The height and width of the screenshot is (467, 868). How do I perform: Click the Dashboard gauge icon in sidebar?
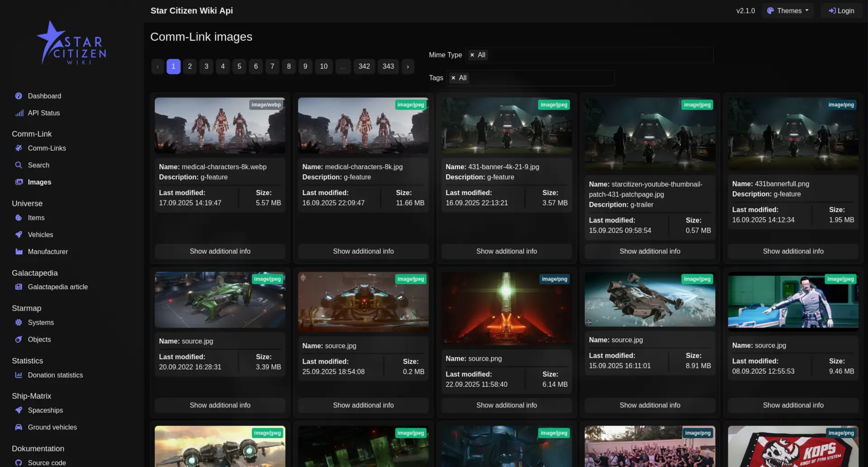click(x=19, y=96)
